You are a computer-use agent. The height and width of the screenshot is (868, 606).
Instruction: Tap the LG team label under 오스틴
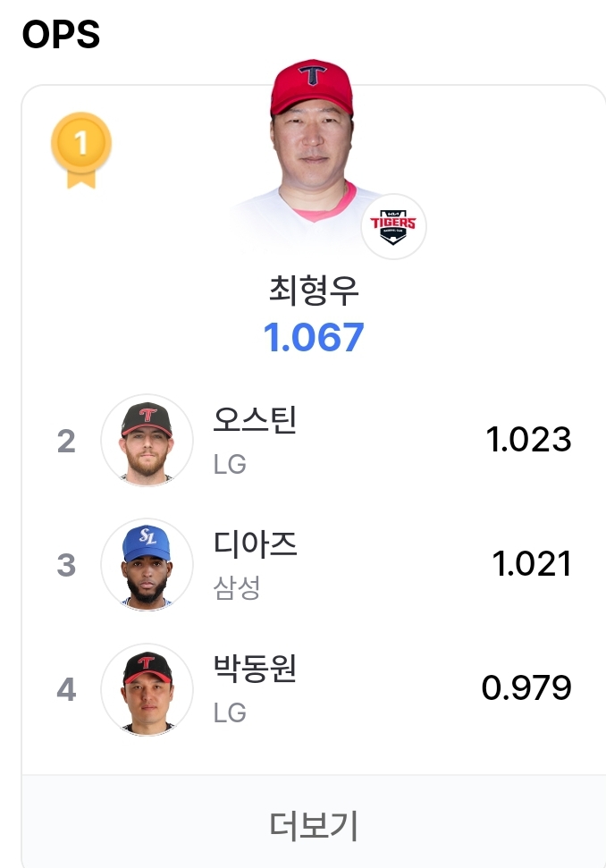(x=230, y=464)
